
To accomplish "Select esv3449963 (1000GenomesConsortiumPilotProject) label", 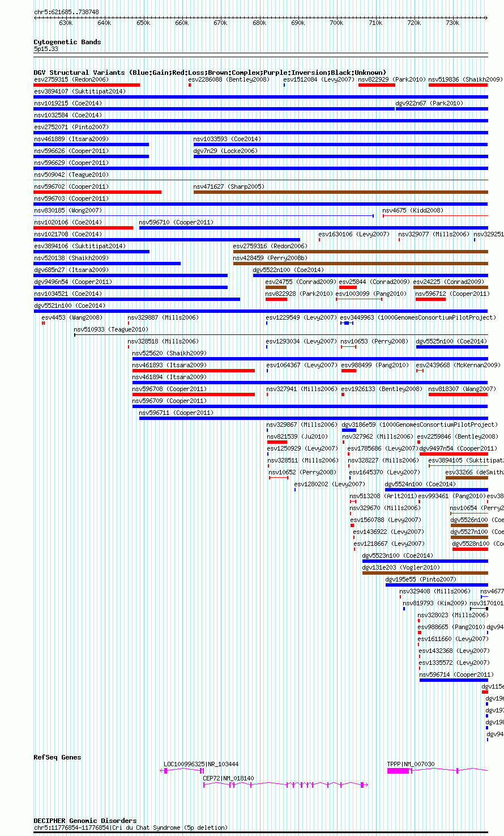I will [417, 318].
